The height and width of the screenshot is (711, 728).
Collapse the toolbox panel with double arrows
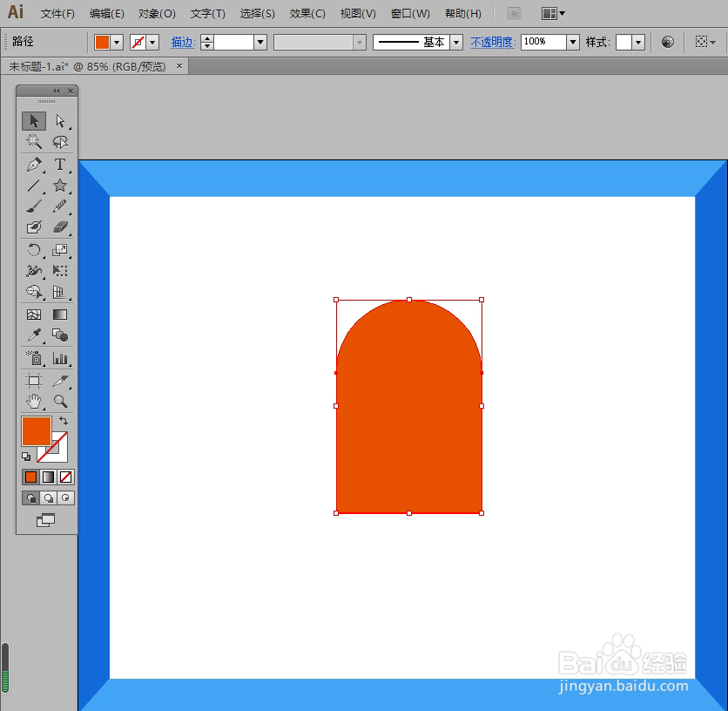coord(57,91)
